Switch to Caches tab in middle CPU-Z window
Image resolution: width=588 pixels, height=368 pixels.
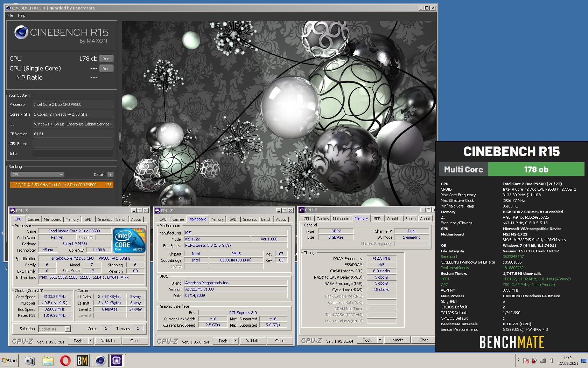(x=178, y=219)
